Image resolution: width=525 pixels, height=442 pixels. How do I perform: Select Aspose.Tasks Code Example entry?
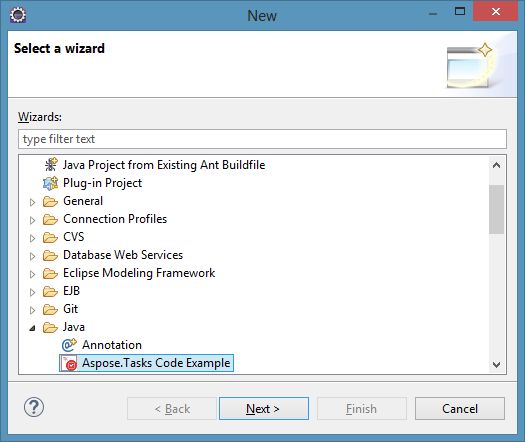click(156, 363)
